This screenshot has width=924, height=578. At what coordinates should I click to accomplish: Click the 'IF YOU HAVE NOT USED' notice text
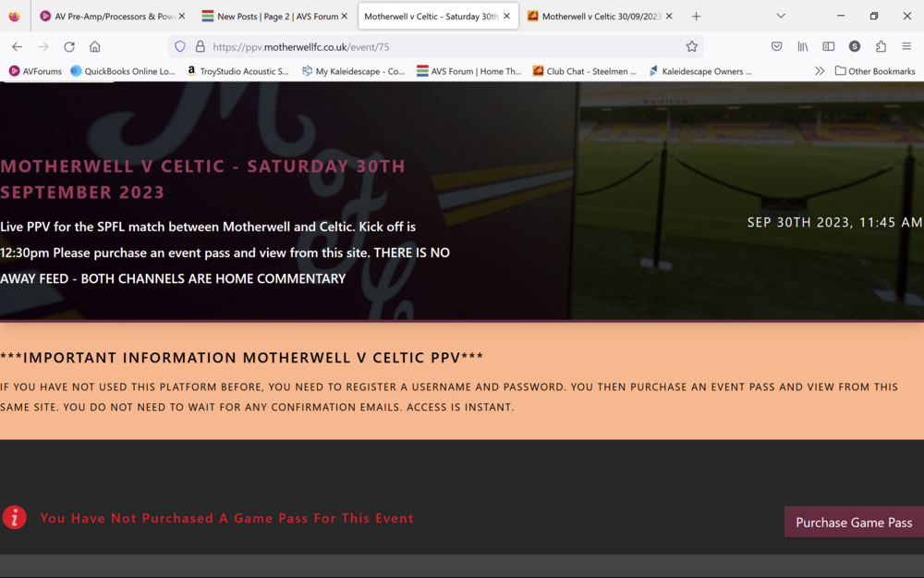(x=449, y=397)
